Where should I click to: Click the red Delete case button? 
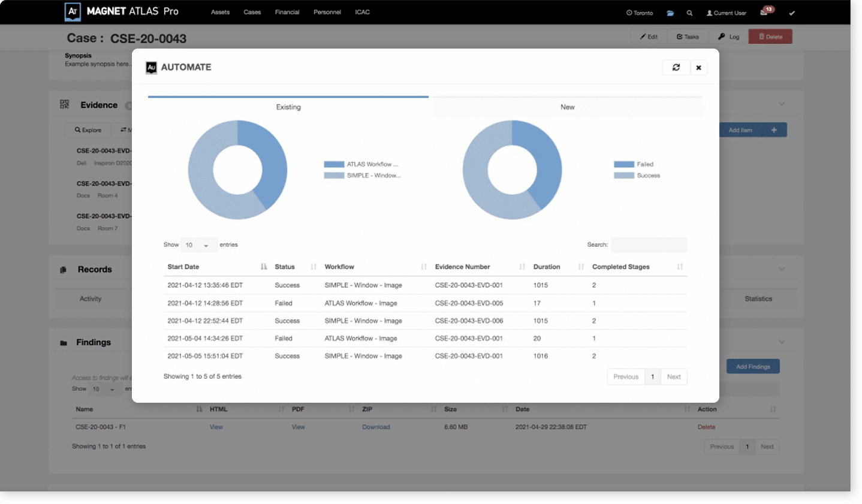[x=770, y=37]
